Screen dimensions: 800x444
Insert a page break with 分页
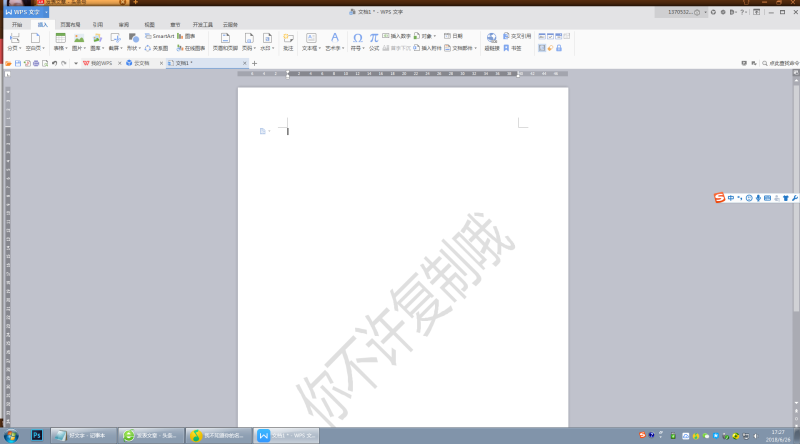tap(14, 41)
